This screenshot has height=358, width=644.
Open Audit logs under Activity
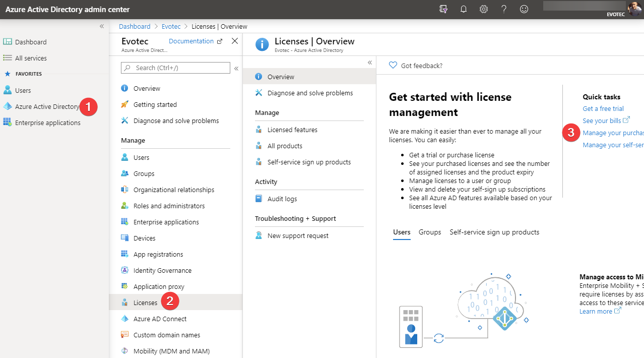[282, 199]
